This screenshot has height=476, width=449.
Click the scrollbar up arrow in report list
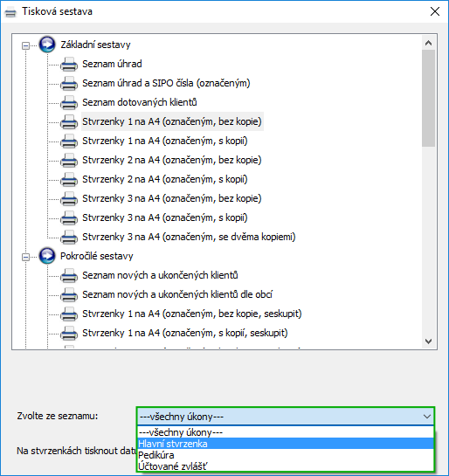[428, 43]
